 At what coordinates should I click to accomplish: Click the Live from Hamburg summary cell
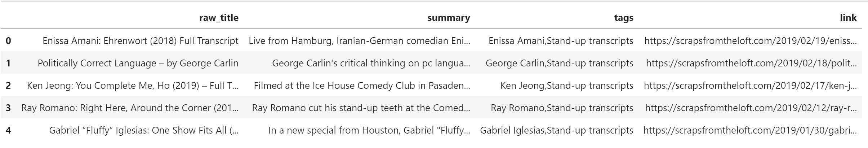(359, 41)
